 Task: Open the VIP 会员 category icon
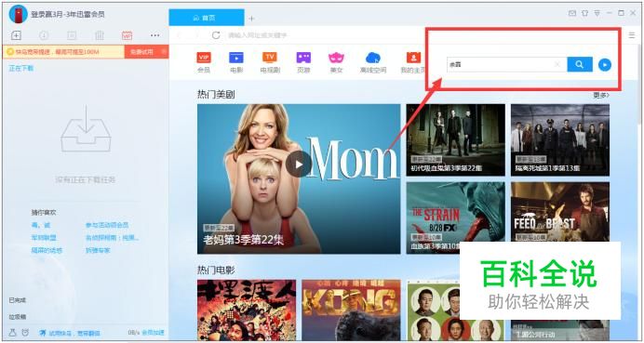click(x=204, y=62)
